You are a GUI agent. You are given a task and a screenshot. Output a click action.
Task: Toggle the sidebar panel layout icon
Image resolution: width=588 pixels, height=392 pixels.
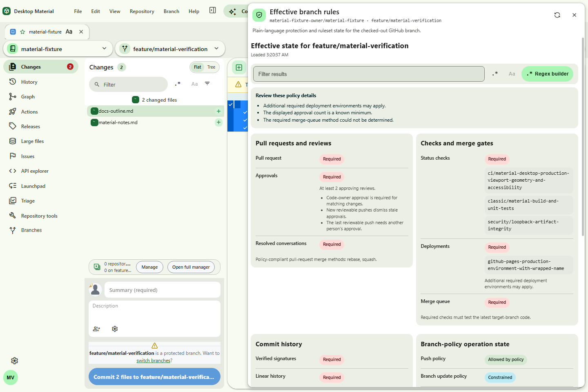point(213,11)
